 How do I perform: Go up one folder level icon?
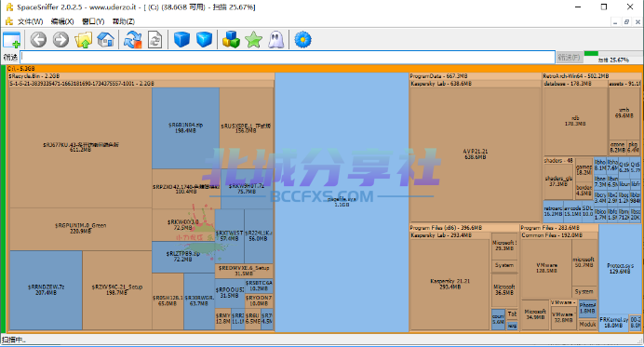point(84,40)
